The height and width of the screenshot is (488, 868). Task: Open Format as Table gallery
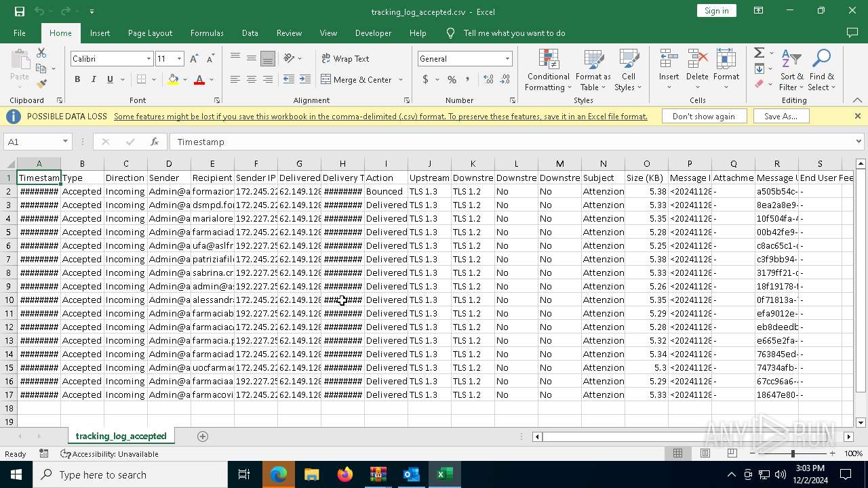(x=593, y=70)
